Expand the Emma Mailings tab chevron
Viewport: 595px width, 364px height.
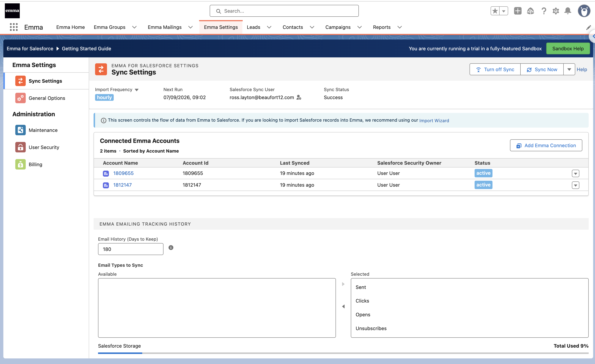(x=191, y=27)
